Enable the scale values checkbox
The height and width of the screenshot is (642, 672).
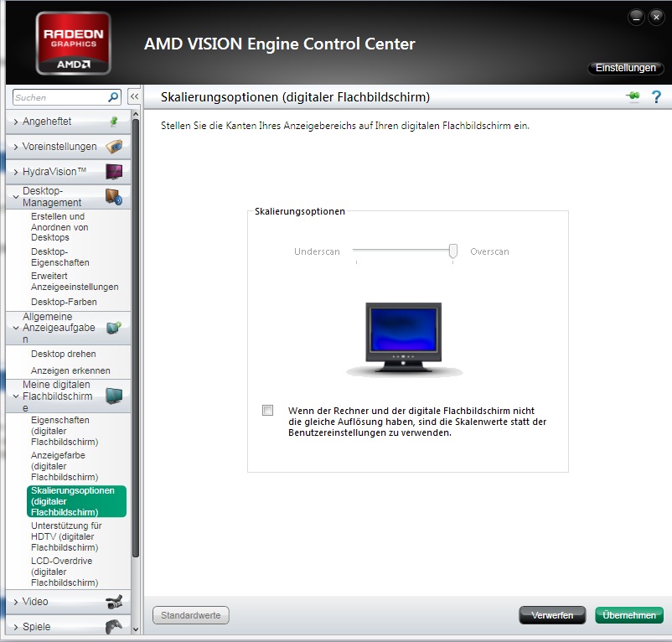(268, 410)
